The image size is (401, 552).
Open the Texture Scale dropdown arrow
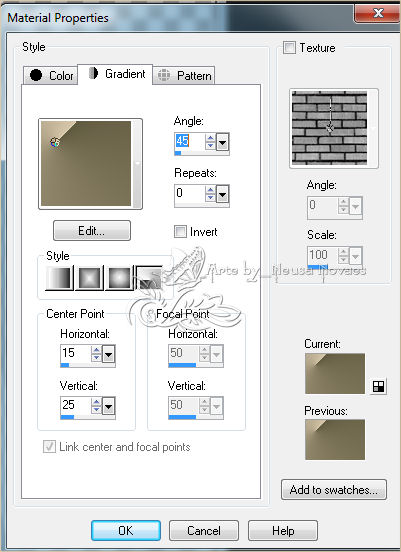356,256
